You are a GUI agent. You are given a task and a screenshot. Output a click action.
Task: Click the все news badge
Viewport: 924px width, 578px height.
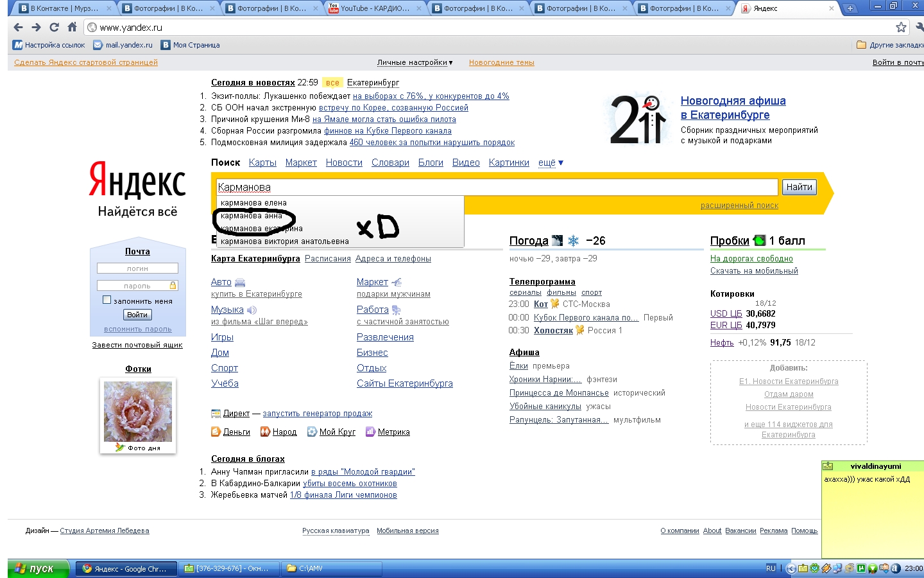click(x=332, y=83)
